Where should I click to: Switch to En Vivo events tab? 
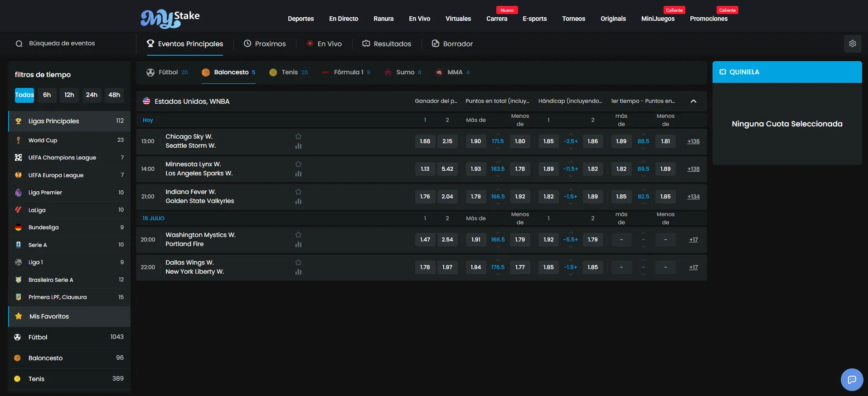point(325,43)
